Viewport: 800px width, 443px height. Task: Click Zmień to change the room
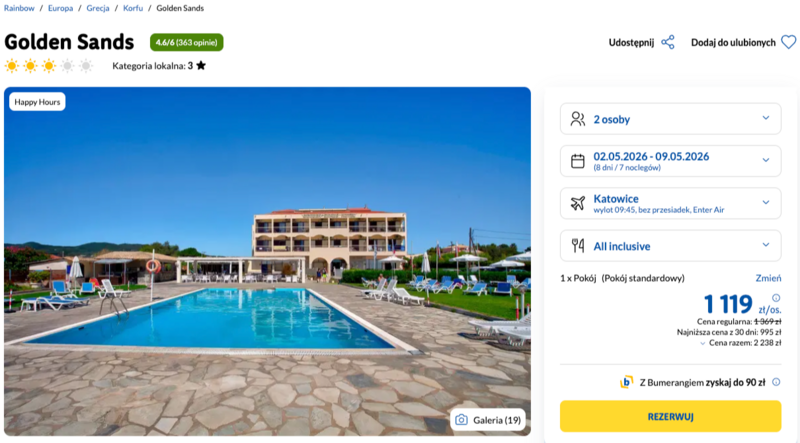(768, 277)
